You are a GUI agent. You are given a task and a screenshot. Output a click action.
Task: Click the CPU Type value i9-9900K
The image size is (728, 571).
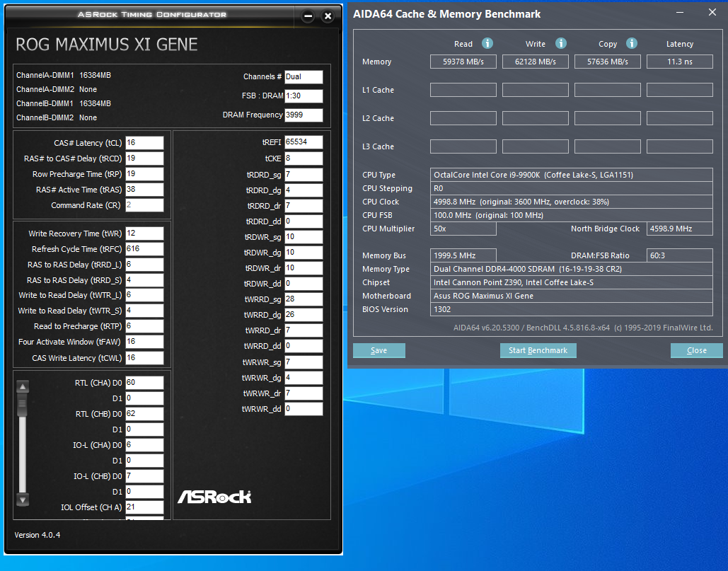tap(572, 175)
